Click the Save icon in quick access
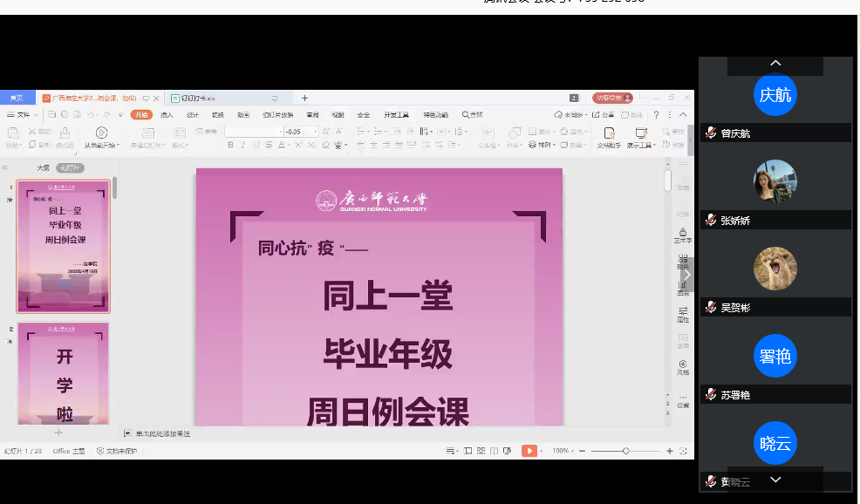The height and width of the screenshot is (504, 860). coord(52,114)
